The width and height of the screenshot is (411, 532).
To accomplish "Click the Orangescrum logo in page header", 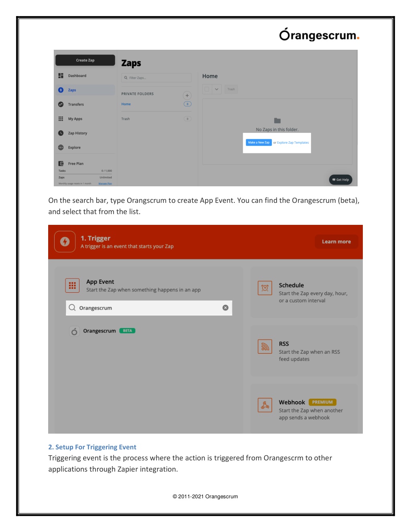I will [x=319, y=35].
